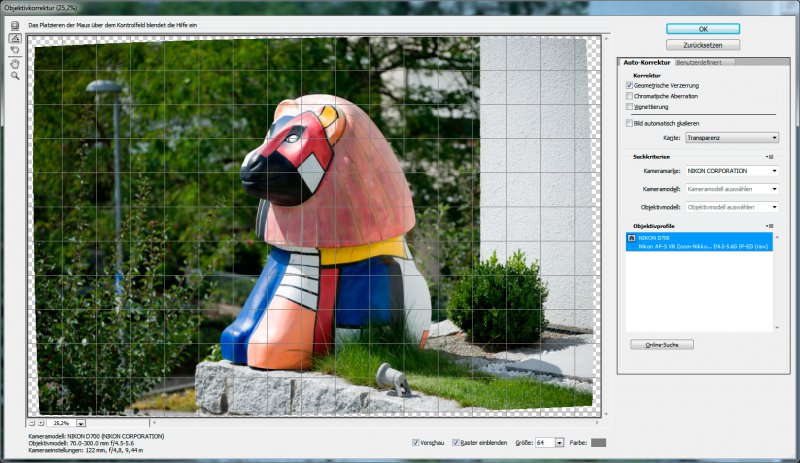The image size is (800, 463).
Task: Select the Remove Distortion tool icon
Action: [x=15, y=25]
